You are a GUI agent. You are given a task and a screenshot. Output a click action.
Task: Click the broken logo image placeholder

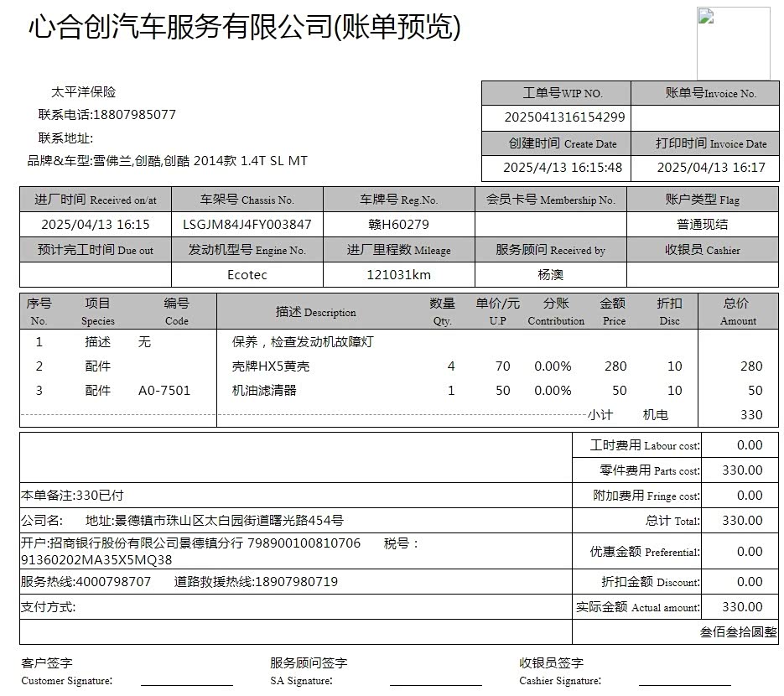(x=732, y=44)
